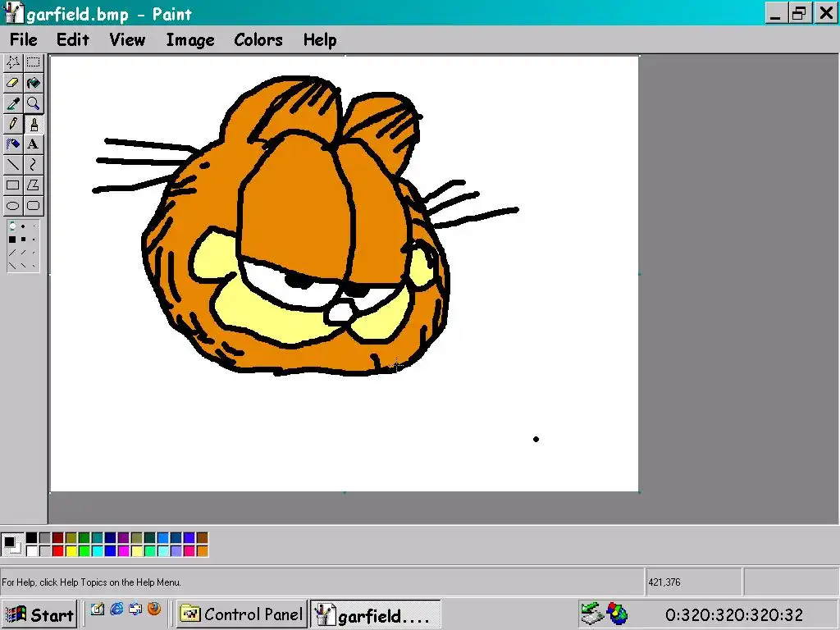Select the large backslash brush shape
This screenshot has width=840, height=630.
click(x=12, y=266)
